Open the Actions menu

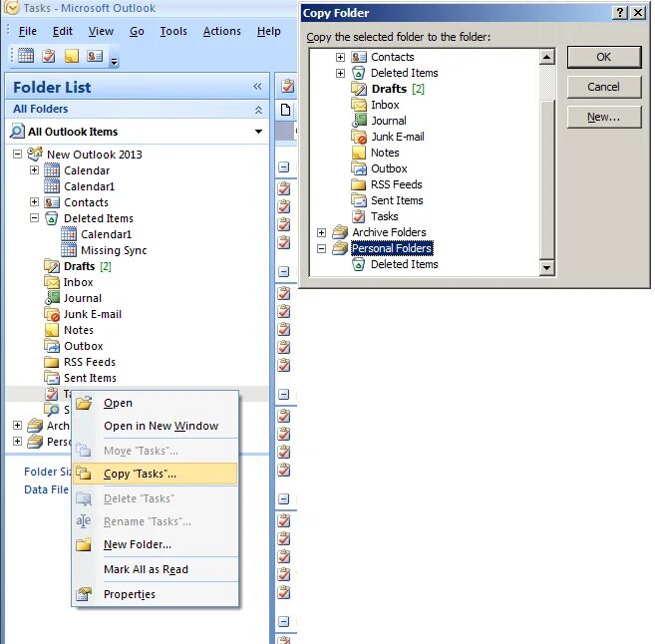click(x=221, y=31)
